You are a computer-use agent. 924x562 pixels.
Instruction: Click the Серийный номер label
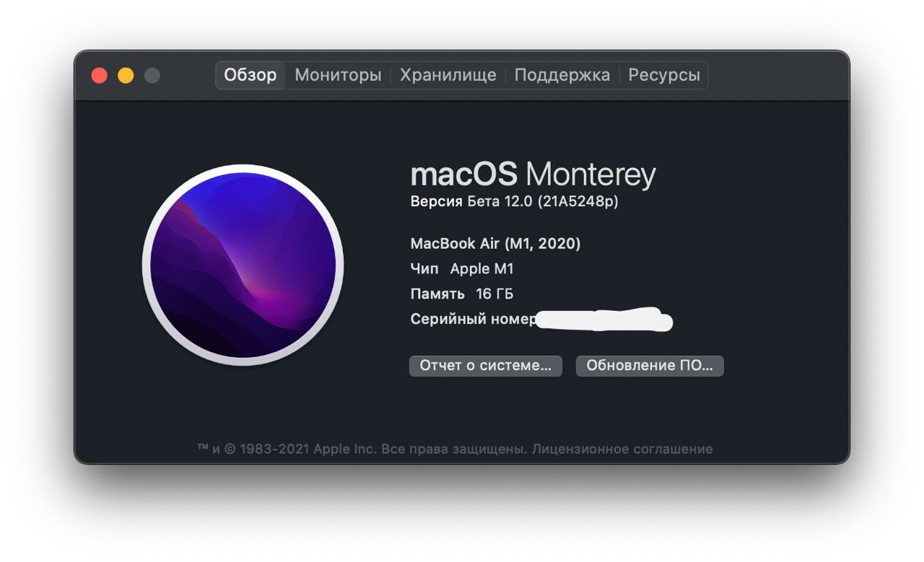coord(473,319)
